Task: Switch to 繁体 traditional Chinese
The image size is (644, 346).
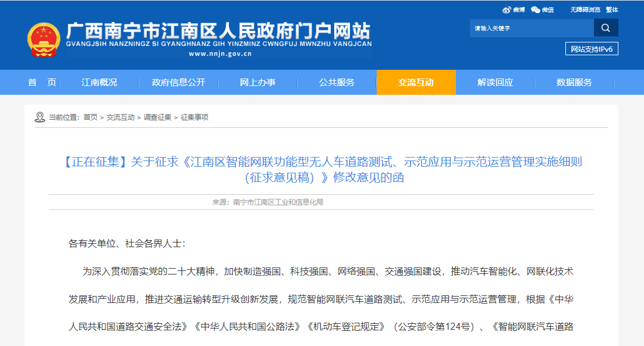Action: point(611,10)
